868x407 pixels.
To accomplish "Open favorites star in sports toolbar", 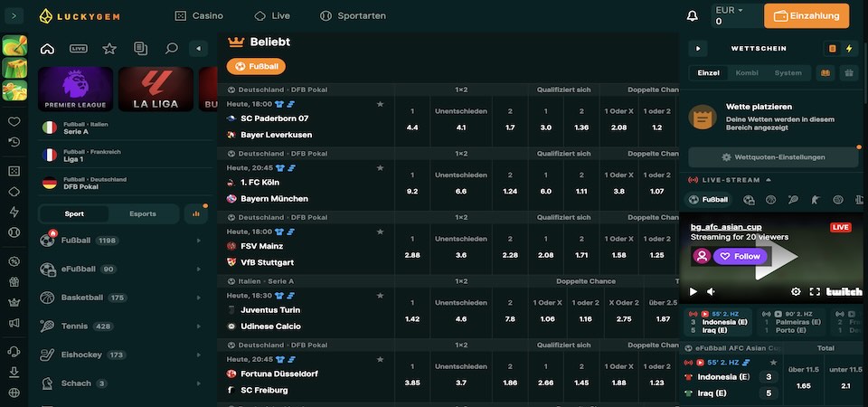I will pyautogui.click(x=109, y=49).
